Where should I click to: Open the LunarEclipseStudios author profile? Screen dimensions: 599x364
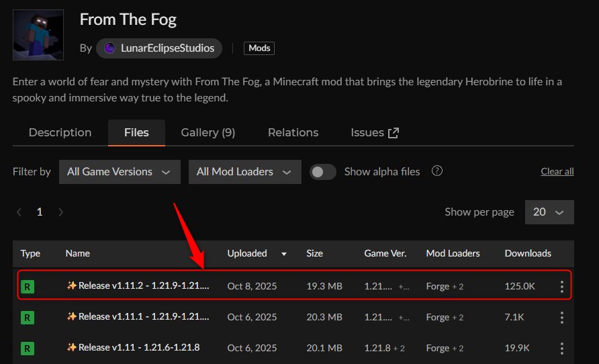pyautogui.click(x=159, y=48)
